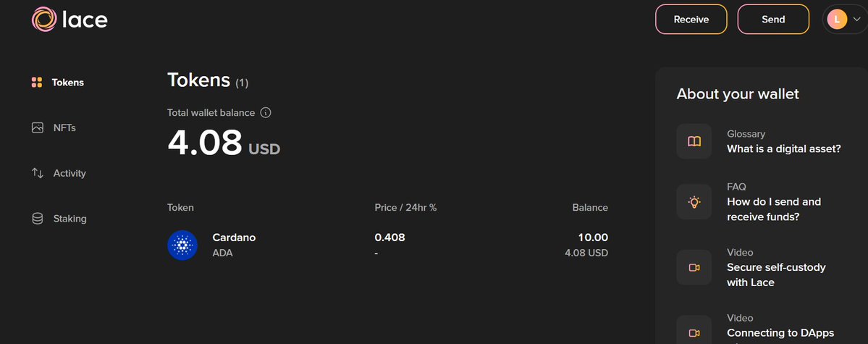This screenshot has height=344, width=868.
Task: Open "What is a digital asset?" link
Action: (x=784, y=149)
